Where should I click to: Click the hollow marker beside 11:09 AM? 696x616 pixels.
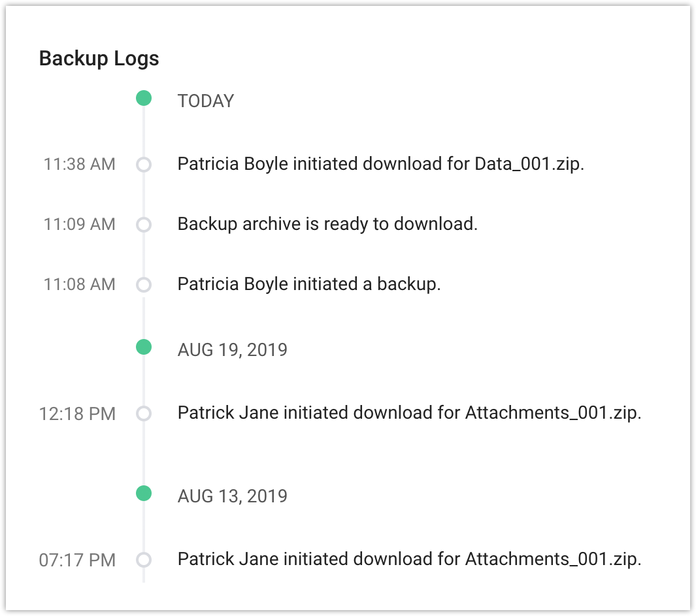coord(144,225)
